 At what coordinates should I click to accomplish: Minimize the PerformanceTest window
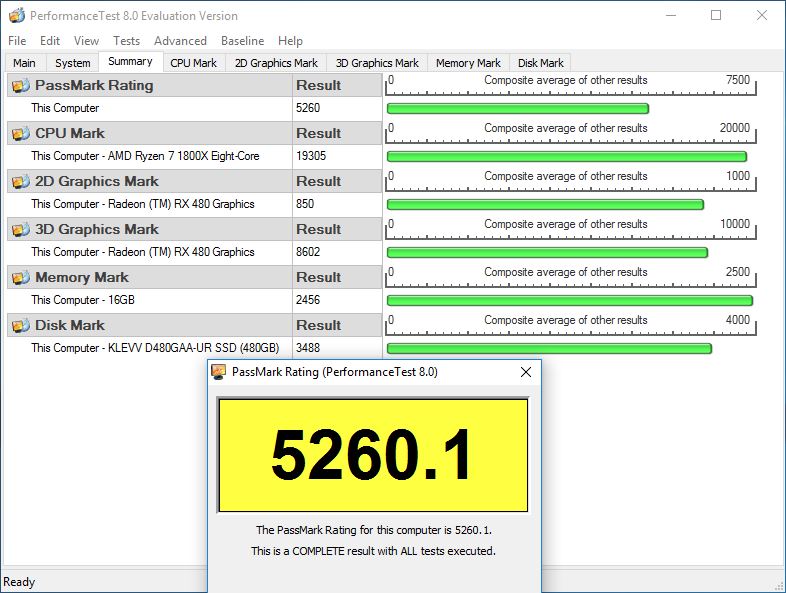[671, 16]
